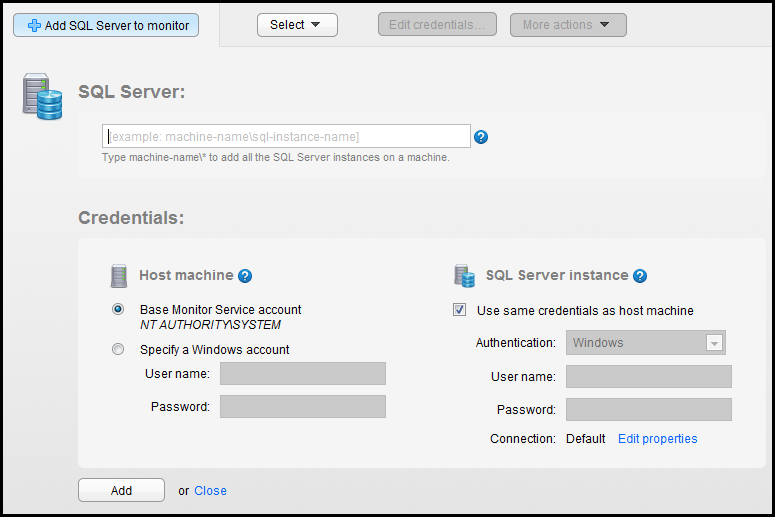775x517 pixels.
Task: Click the Host machine server icon
Action: click(120, 276)
